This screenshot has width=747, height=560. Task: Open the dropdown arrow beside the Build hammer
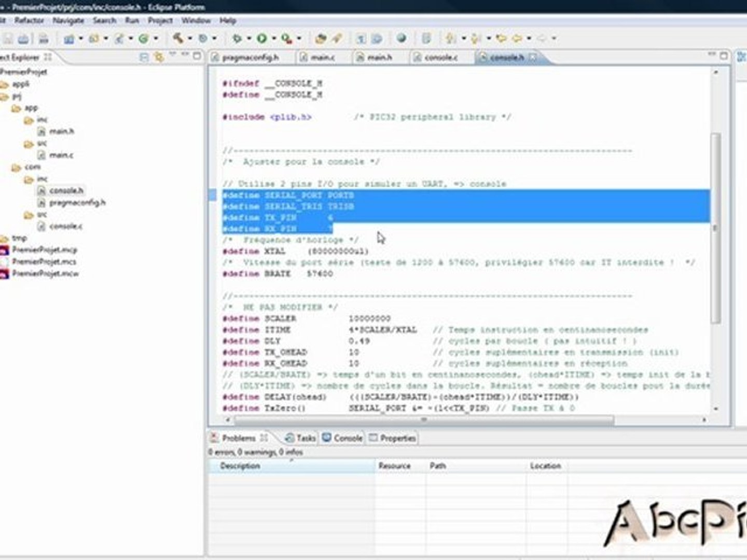point(190,39)
